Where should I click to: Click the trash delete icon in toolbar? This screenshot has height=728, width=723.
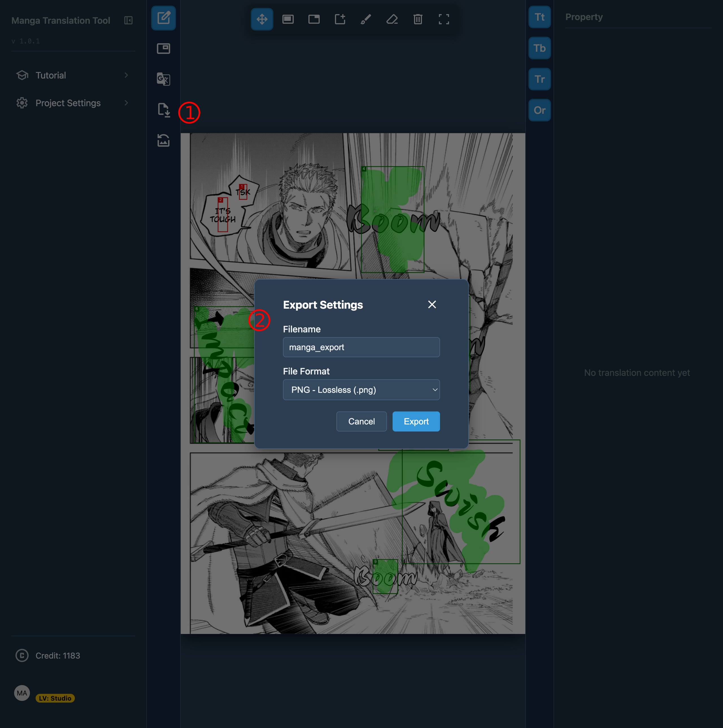(418, 19)
